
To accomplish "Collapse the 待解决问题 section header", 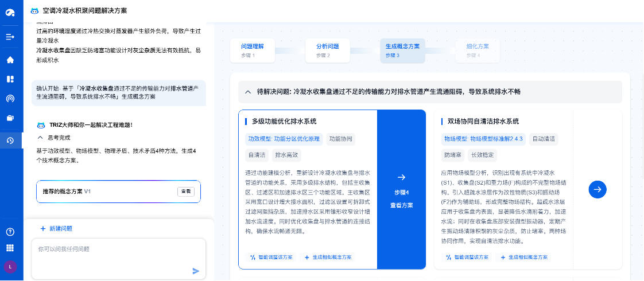I will coord(248,92).
